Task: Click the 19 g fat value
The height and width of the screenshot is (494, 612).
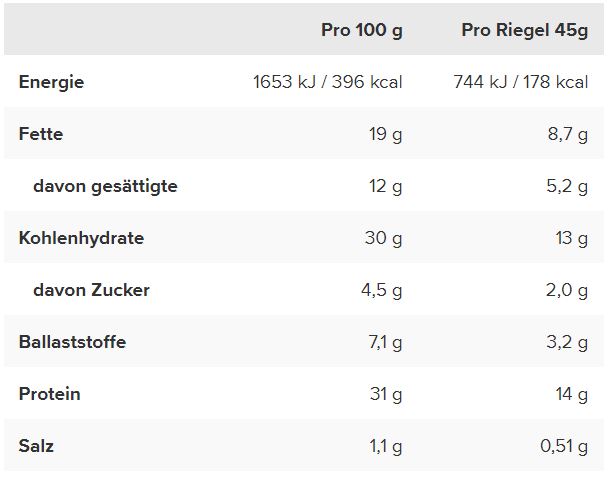Action: coord(385,134)
